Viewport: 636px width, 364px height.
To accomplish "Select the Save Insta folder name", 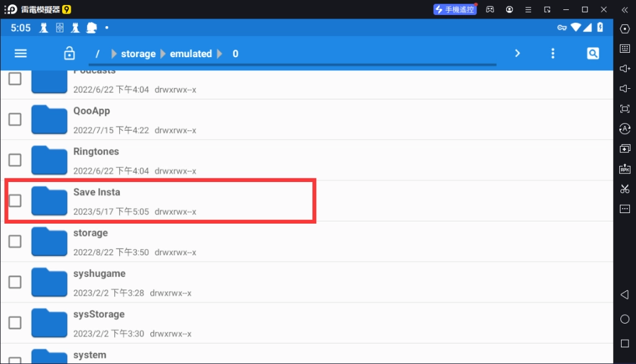I will tap(96, 192).
